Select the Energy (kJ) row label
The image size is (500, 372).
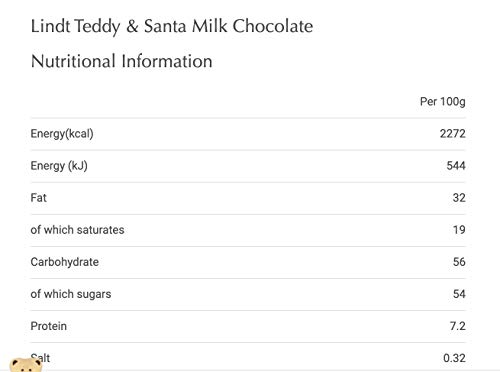click(x=59, y=166)
